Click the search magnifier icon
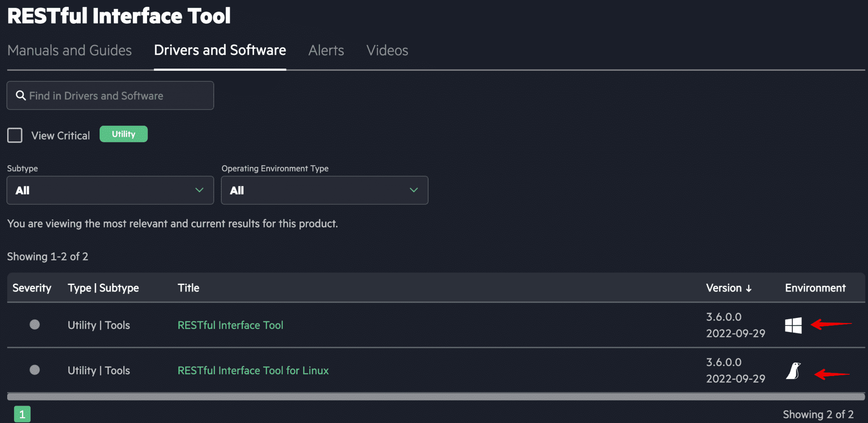The height and width of the screenshot is (423, 868). (x=21, y=95)
